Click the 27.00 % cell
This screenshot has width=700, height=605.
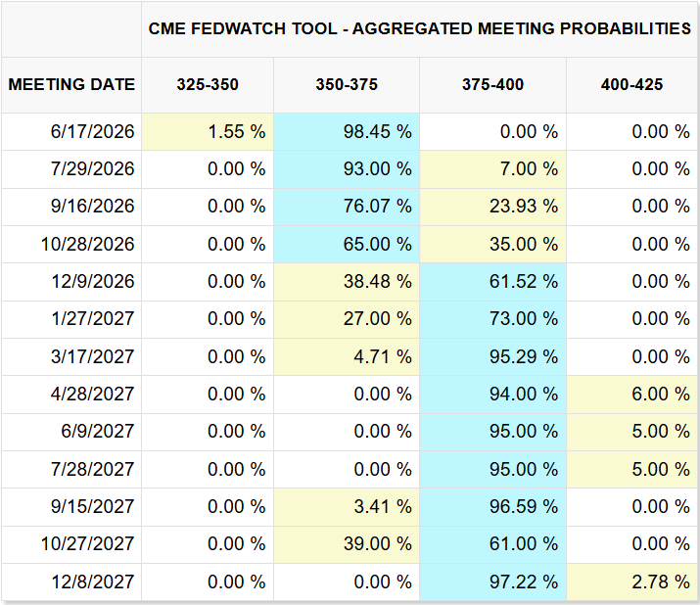(x=347, y=319)
